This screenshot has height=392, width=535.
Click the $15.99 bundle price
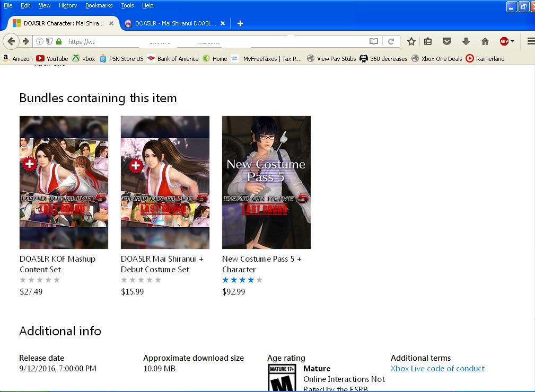coord(133,292)
